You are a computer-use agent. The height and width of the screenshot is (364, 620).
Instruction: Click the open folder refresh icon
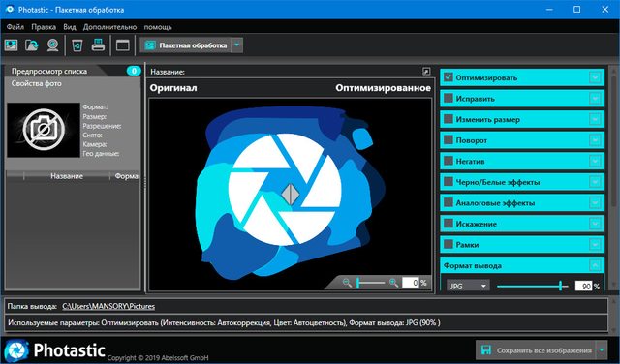pos(32,45)
